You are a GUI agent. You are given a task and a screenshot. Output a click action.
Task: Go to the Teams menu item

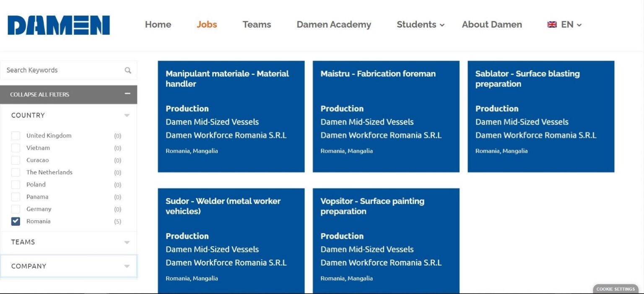tap(257, 25)
